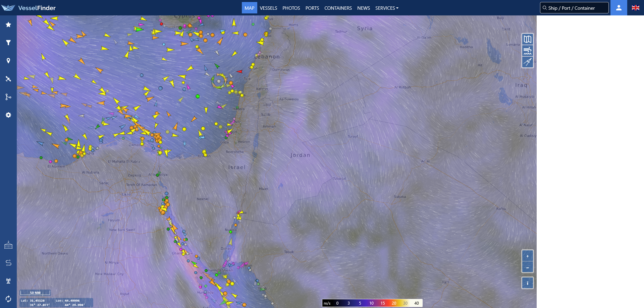Zoom out with minus button
This screenshot has height=308, width=644.
coord(528,267)
